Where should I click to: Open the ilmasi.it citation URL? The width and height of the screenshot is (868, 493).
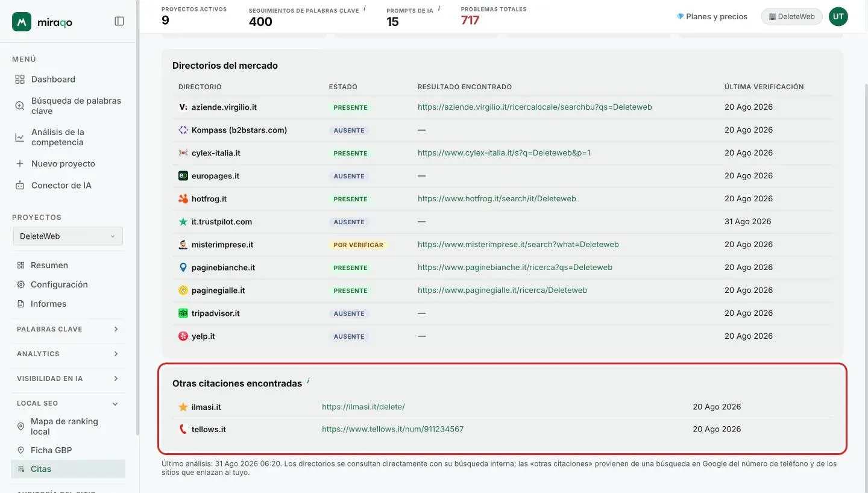pos(363,407)
